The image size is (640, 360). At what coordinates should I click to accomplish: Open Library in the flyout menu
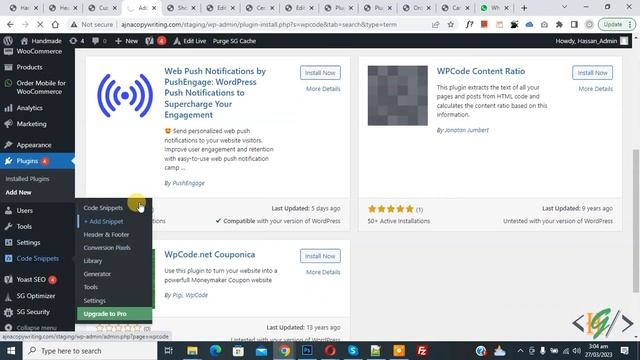[93, 261]
